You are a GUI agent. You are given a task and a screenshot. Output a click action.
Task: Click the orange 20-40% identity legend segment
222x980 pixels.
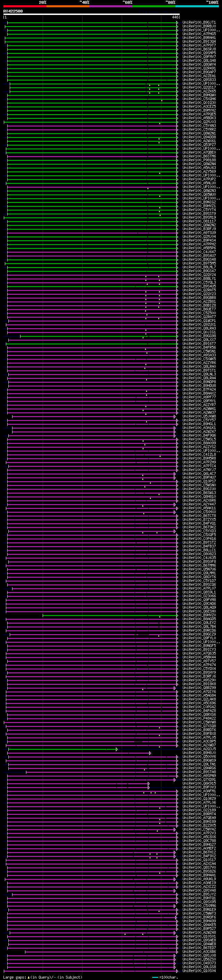click(x=68, y=7)
